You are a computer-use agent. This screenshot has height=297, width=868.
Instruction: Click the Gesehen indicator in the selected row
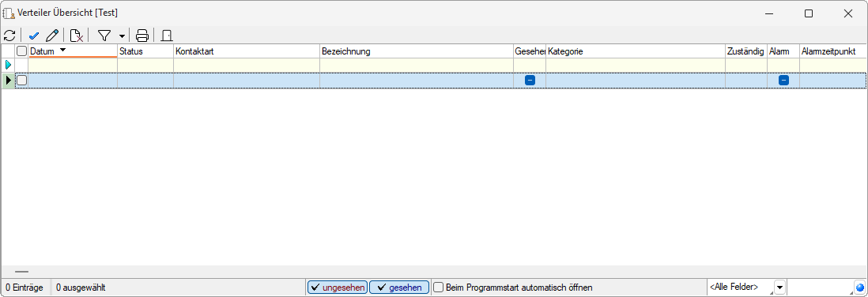(530, 81)
